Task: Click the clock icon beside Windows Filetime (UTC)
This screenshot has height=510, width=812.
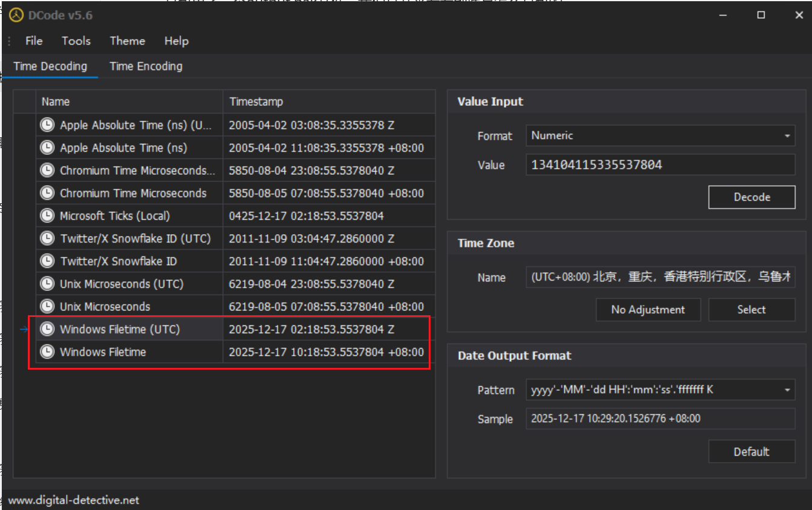Action: click(47, 329)
